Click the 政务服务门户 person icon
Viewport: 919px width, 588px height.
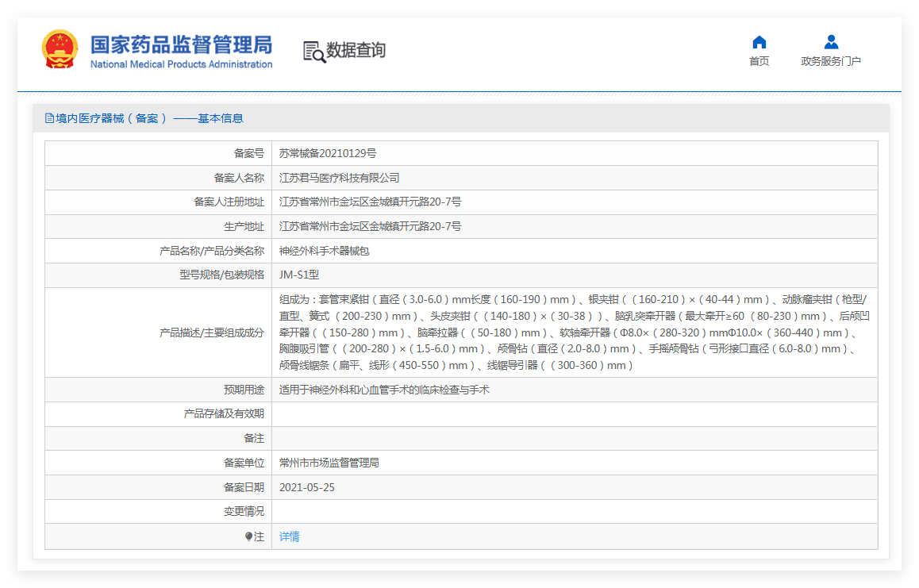831,42
